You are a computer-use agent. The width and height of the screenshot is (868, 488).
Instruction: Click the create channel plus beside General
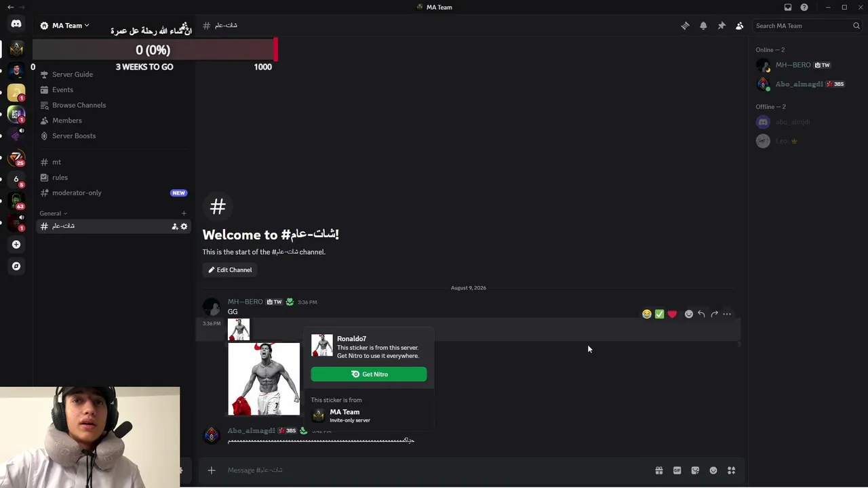(x=184, y=213)
